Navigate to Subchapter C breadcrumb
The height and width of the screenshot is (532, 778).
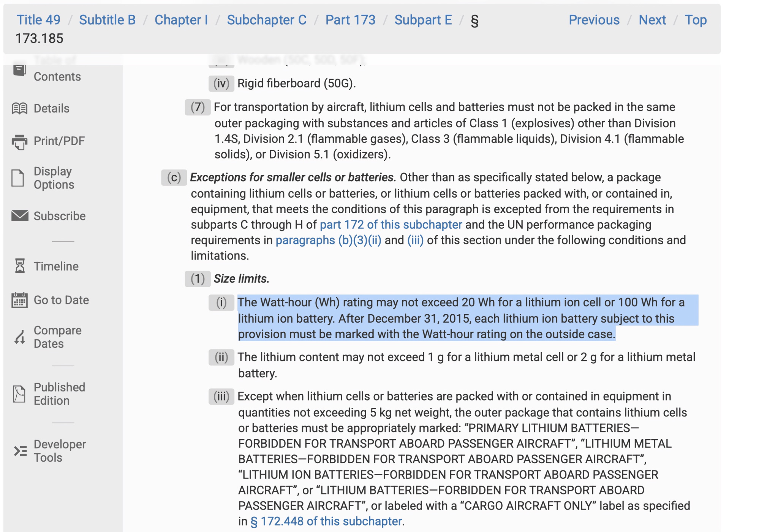[267, 20]
